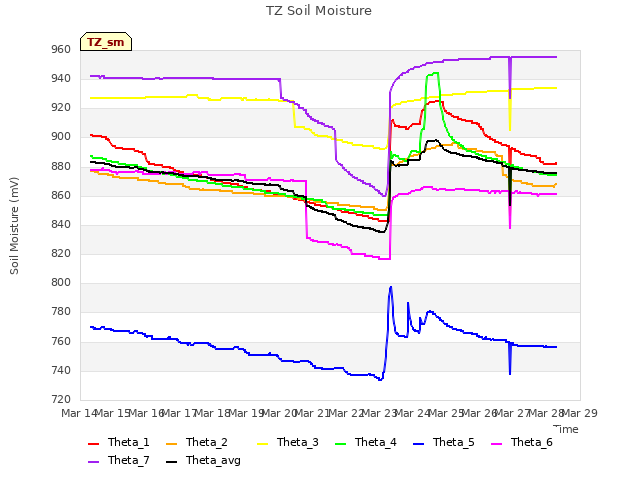
Task: Click the 760 y-axis tick label
Action: point(61,341)
